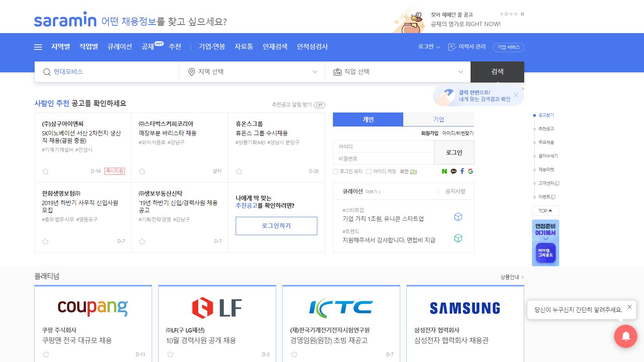Screen dimensions: 644x362
Task: Click the 아이디/비번찾기 link
Action: coord(458,133)
